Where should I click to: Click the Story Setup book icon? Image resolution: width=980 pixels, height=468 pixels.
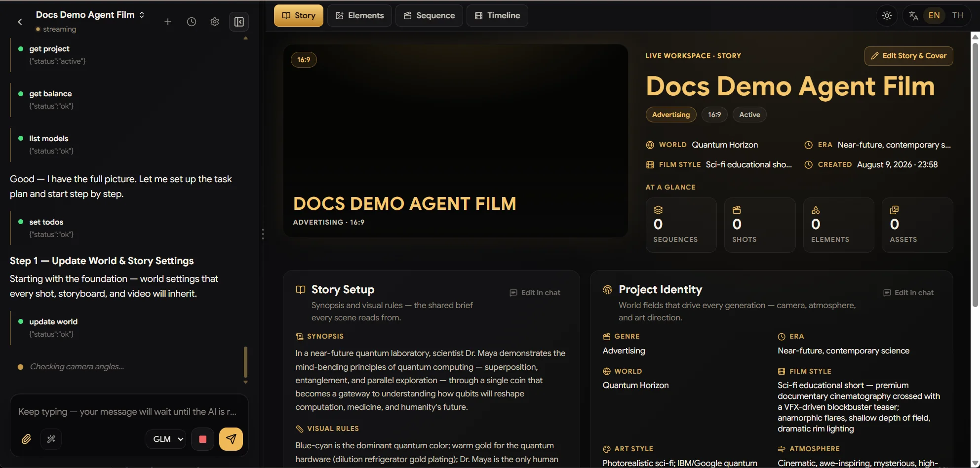tap(301, 290)
